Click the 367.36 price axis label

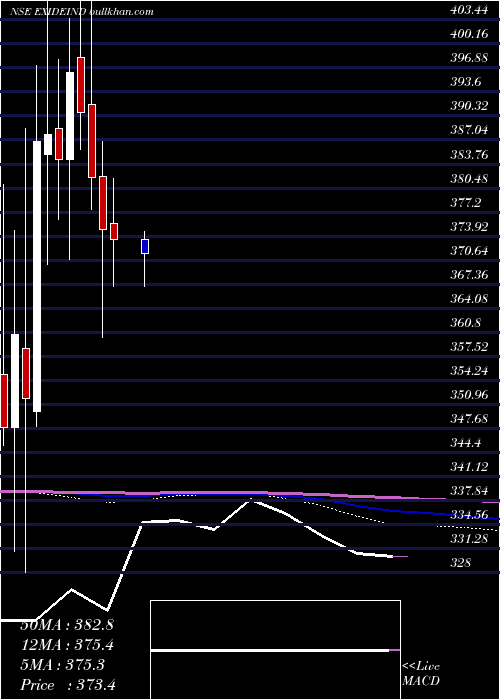point(468,275)
